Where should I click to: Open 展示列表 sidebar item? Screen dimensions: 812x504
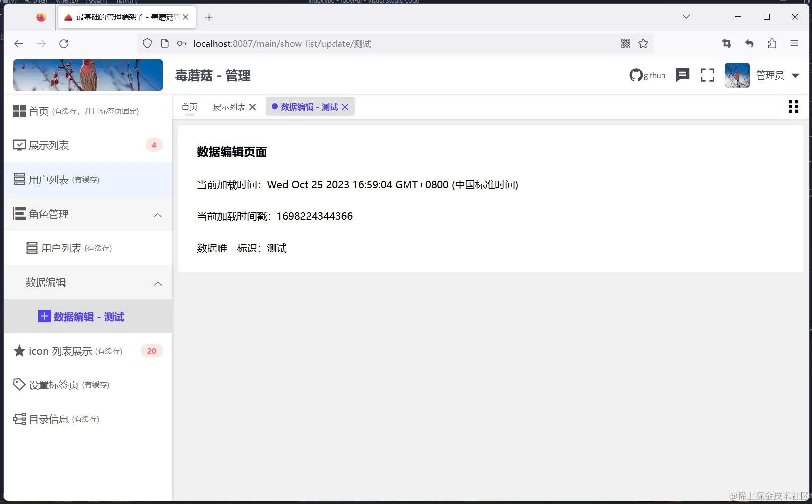88,145
